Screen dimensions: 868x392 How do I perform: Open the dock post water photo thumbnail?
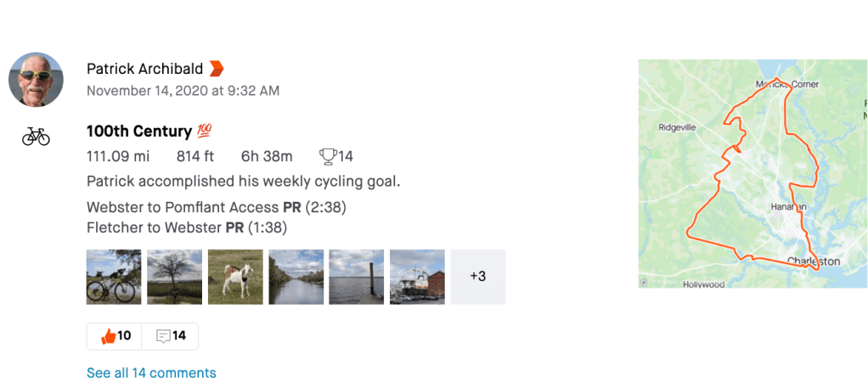click(357, 277)
